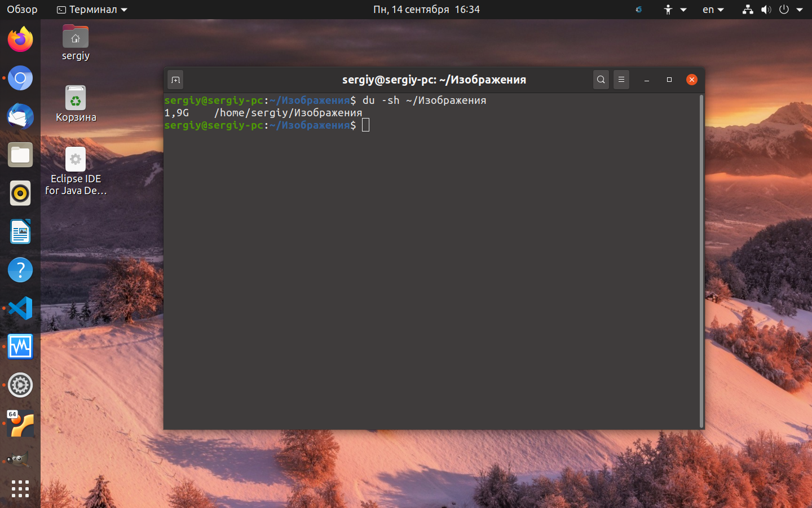This screenshot has height=508, width=812.
Task: Launch Rhythmbox music player
Action: 20,193
